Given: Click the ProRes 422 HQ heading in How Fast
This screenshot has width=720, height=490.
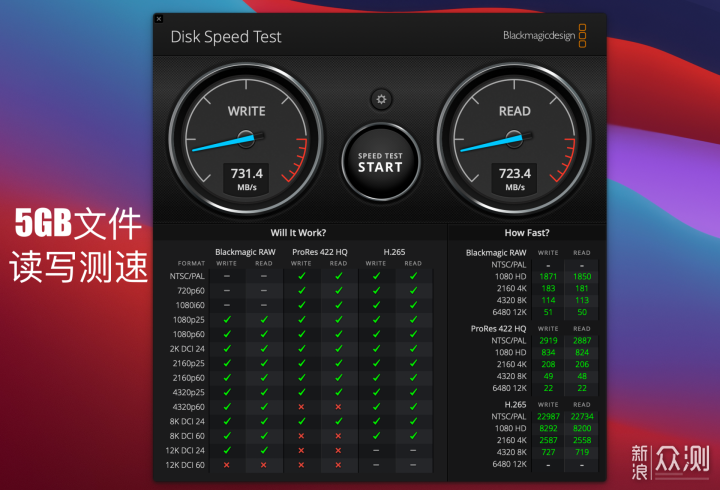Looking at the screenshot, I should (498, 329).
